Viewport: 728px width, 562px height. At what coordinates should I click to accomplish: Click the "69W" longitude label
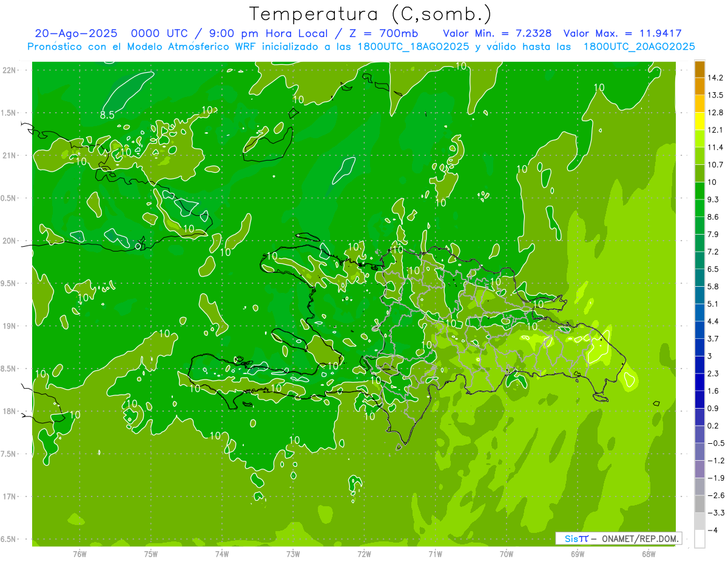577,554
